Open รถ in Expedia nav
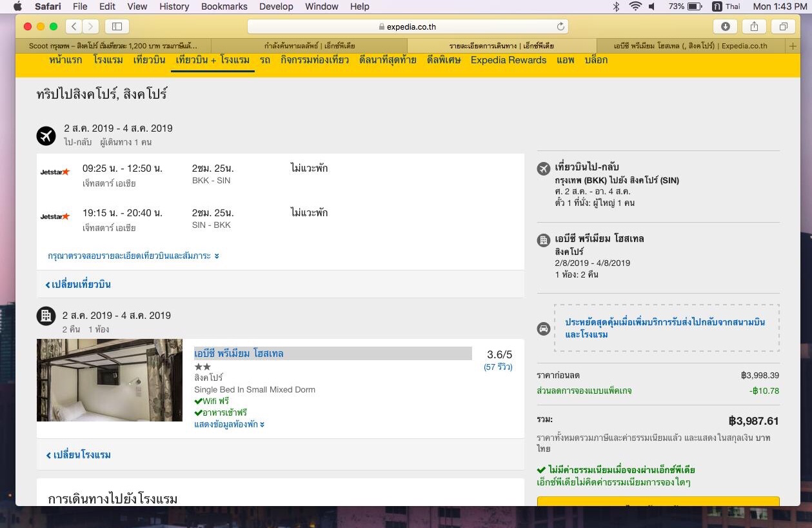Viewport: 812px width, 528px height. coord(265,60)
